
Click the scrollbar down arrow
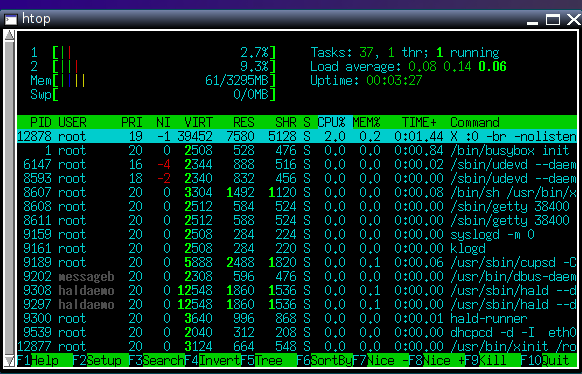tap(10, 361)
